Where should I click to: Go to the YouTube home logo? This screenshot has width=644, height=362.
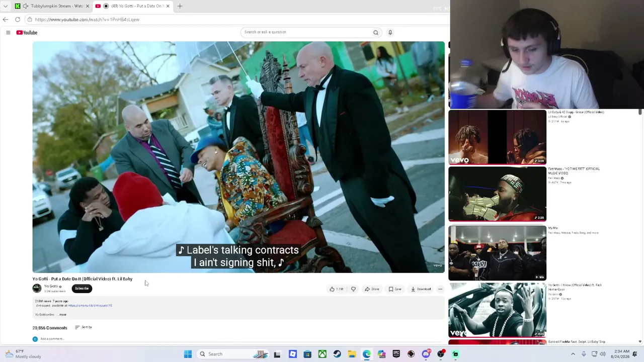[27, 33]
